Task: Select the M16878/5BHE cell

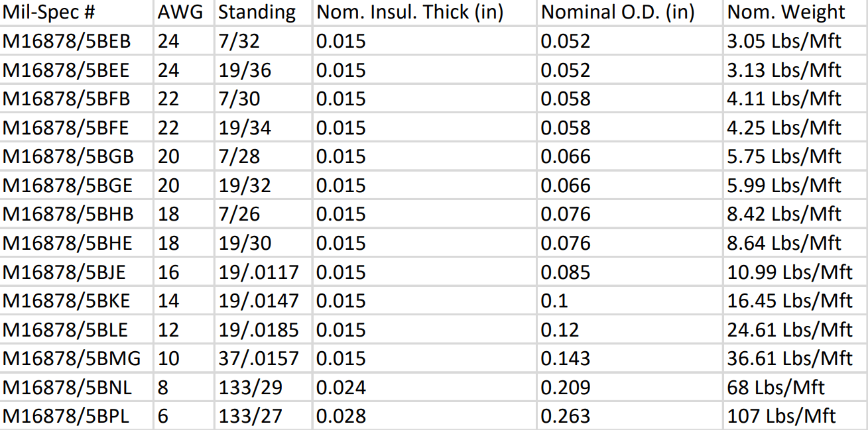Action: (x=77, y=243)
